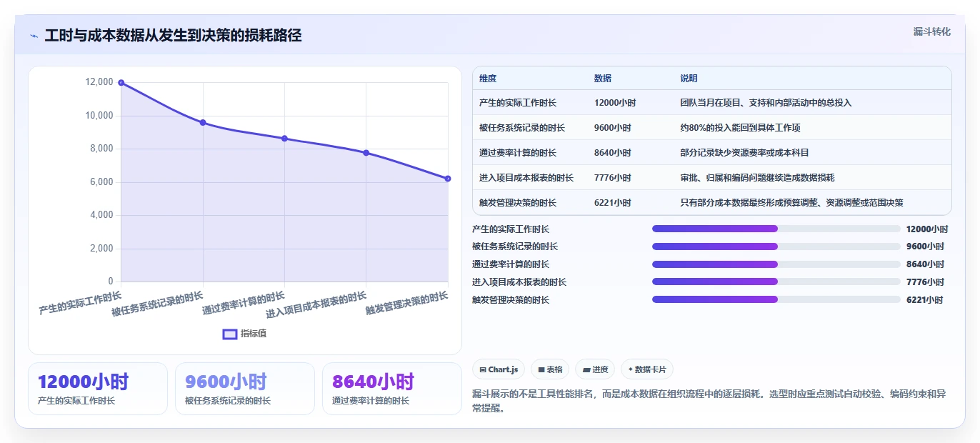Click the Chart.js chip
The height and width of the screenshot is (443, 980).
coord(499,369)
